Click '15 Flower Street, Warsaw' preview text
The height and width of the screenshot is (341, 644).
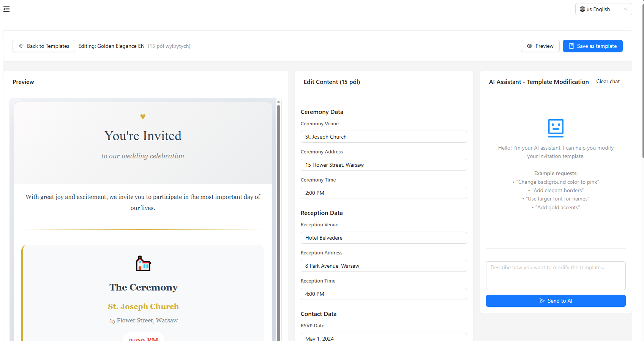pyautogui.click(x=144, y=320)
